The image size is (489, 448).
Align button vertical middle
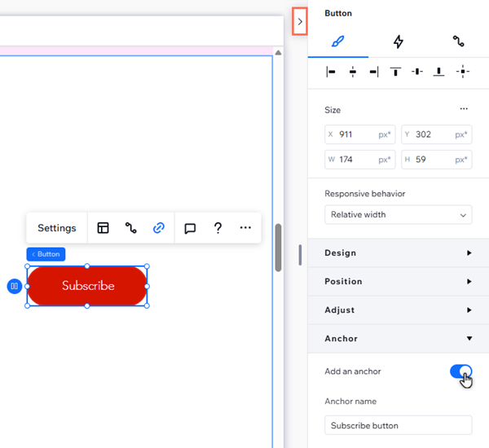pos(417,72)
